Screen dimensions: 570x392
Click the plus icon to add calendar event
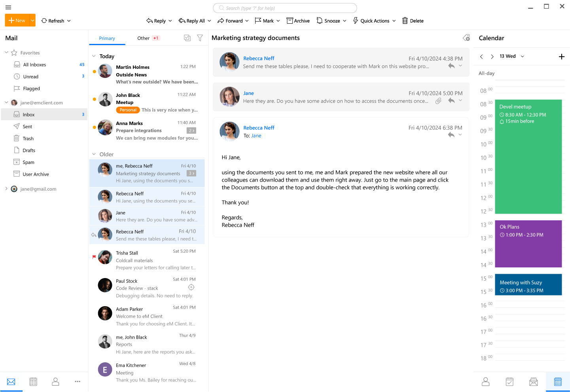point(562,57)
